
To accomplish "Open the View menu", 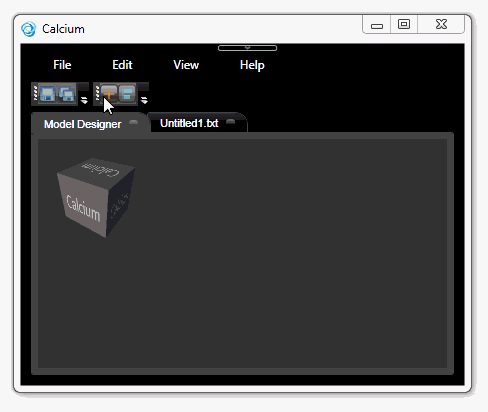I will click(186, 65).
